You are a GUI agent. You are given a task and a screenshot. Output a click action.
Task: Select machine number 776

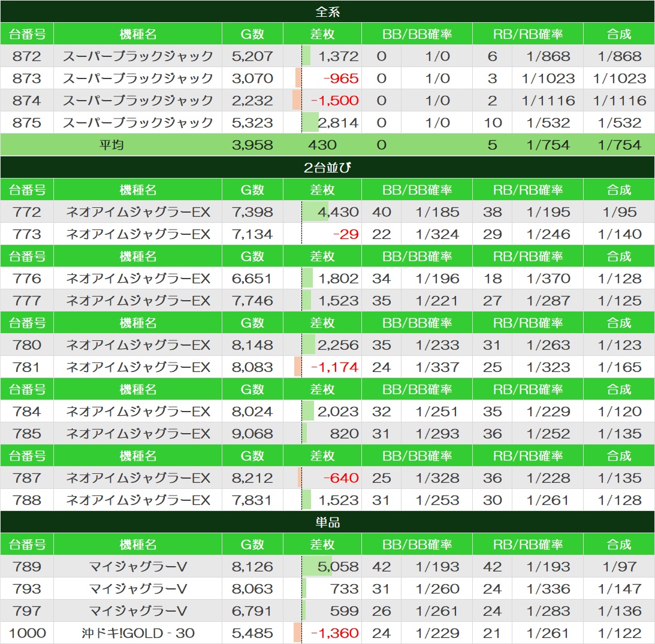click(27, 278)
